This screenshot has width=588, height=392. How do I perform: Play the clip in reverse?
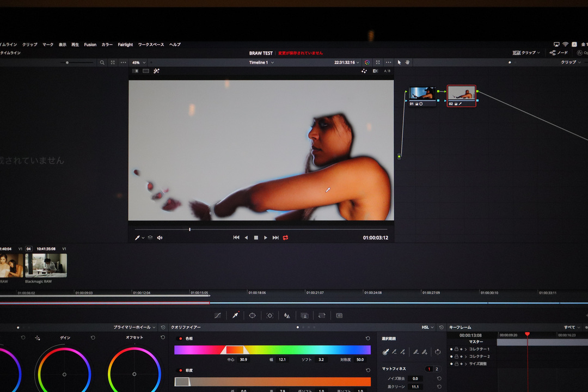coord(247,238)
